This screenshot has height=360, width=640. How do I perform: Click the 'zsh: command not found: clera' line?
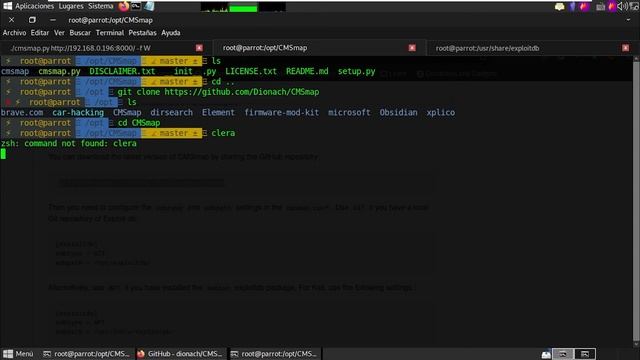[x=69, y=144]
